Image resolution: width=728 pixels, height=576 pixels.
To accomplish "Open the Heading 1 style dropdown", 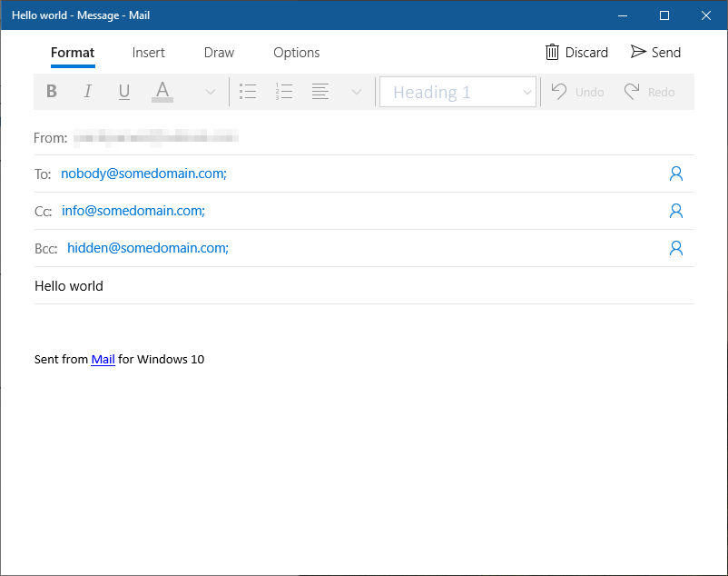I will pyautogui.click(x=458, y=92).
